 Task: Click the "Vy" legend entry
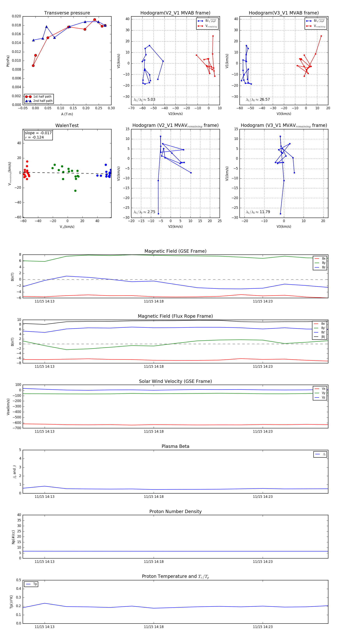point(320,393)
